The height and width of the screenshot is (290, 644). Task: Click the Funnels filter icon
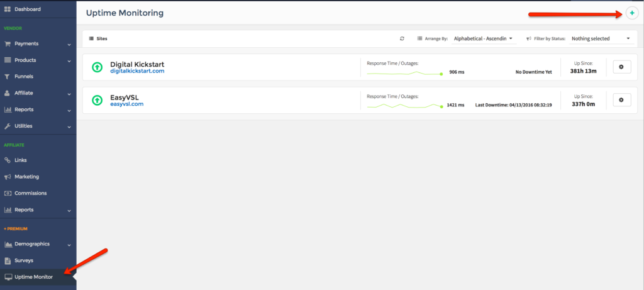pyautogui.click(x=8, y=76)
